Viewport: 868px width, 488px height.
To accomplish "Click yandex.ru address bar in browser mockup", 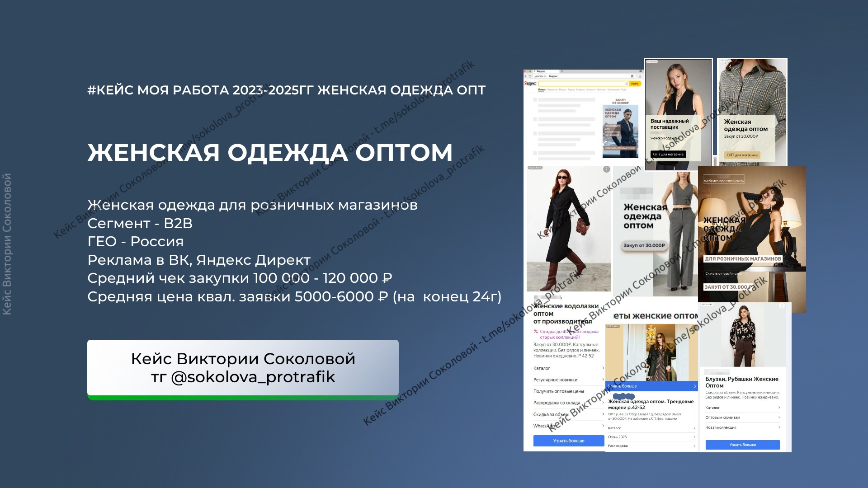I will [x=583, y=76].
